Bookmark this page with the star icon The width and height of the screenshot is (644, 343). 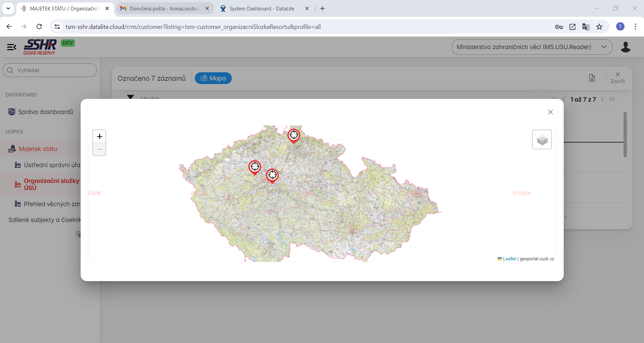599,27
